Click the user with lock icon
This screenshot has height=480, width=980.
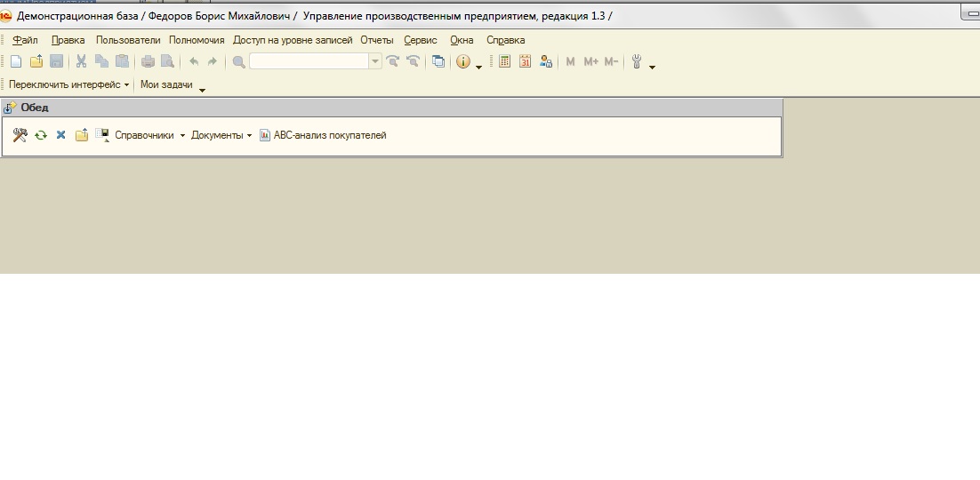click(x=546, y=61)
